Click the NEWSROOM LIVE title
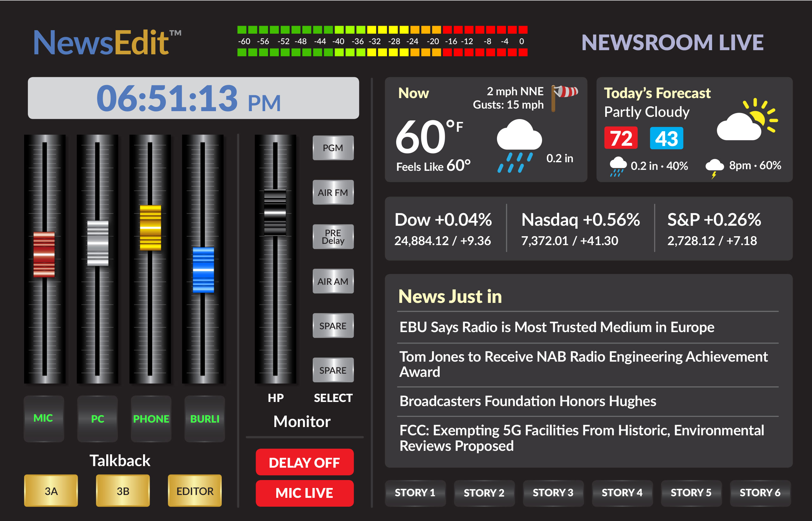 click(x=672, y=43)
